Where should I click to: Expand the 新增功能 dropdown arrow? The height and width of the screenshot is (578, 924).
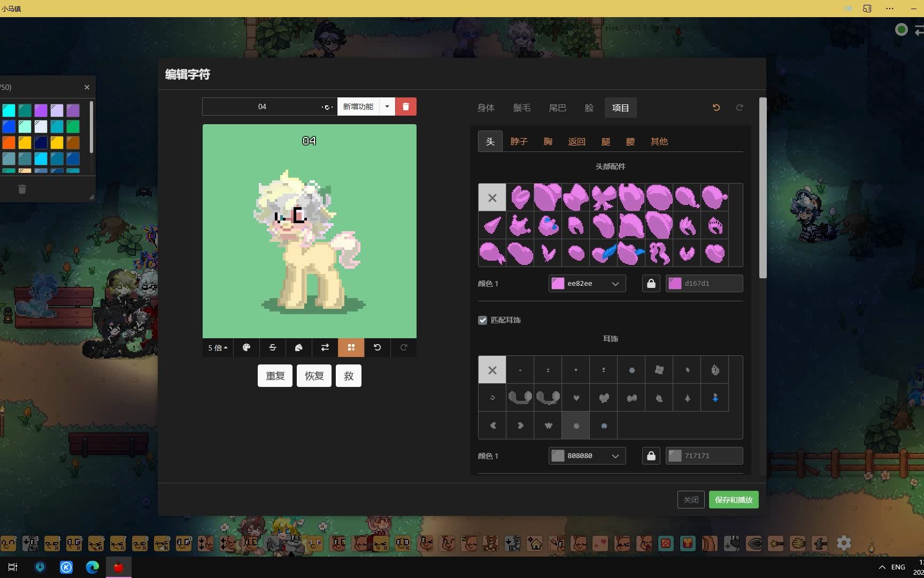387,107
